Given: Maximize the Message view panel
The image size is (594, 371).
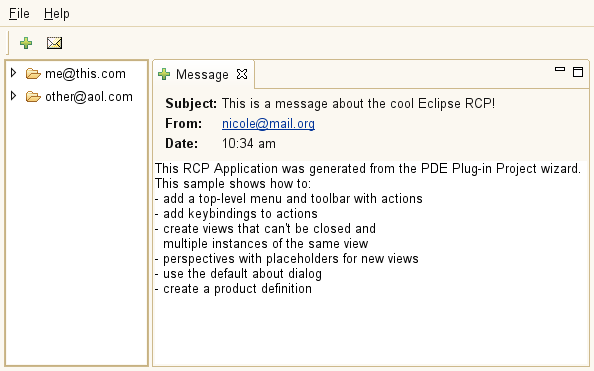Looking at the screenshot, I should click(x=578, y=72).
